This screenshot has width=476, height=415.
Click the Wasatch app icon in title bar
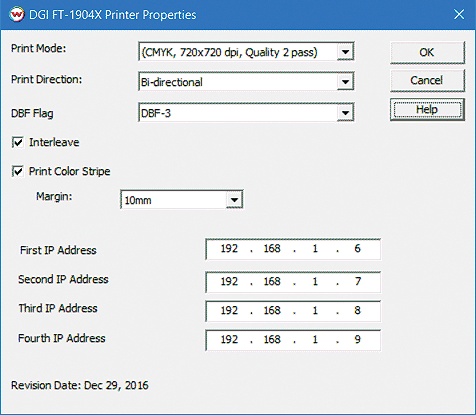click(17, 15)
